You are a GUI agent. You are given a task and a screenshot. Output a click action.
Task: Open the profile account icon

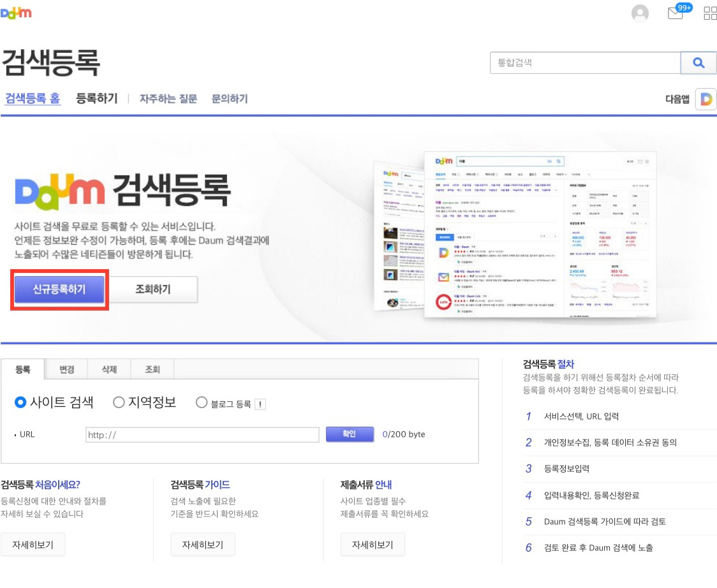[x=640, y=13]
